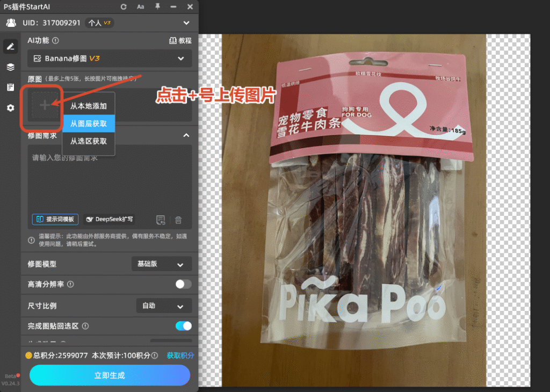Screen dimensions: 550x392
Task: Pin the StartAI plugin panel
Action: pos(157,6)
